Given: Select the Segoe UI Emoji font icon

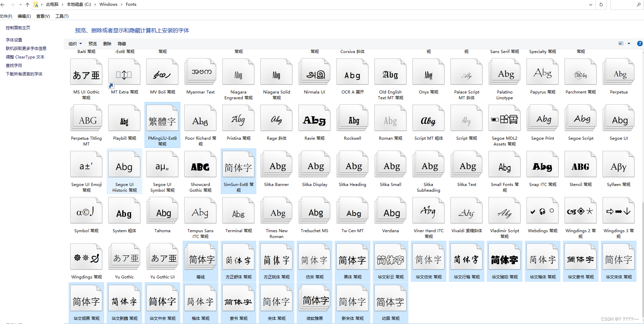Looking at the screenshot, I should click(x=86, y=165).
